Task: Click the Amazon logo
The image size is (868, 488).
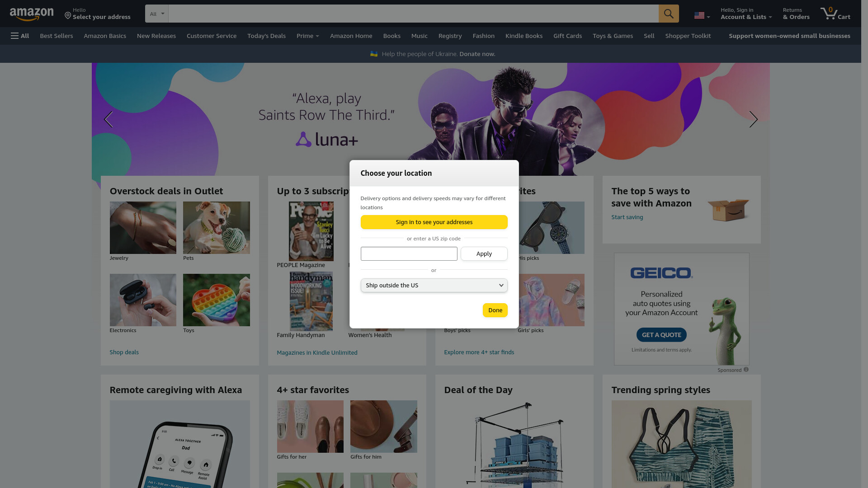Action: (32, 14)
